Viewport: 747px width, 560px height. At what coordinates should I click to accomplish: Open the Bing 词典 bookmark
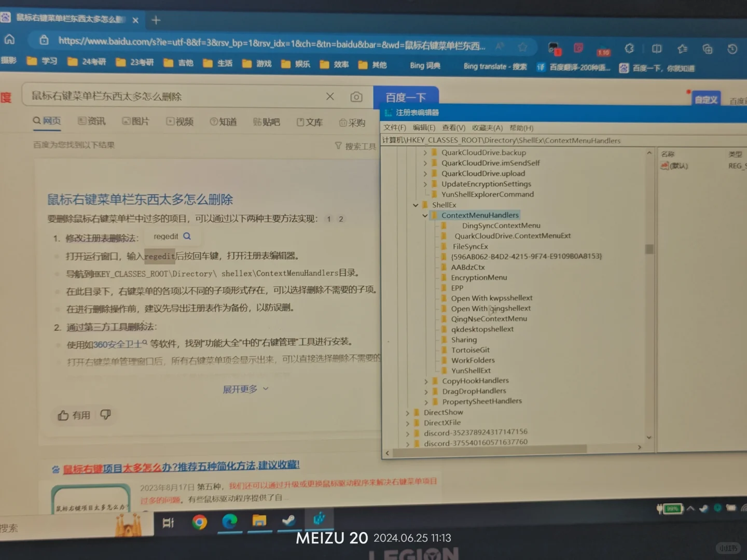(x=425, y=65)
